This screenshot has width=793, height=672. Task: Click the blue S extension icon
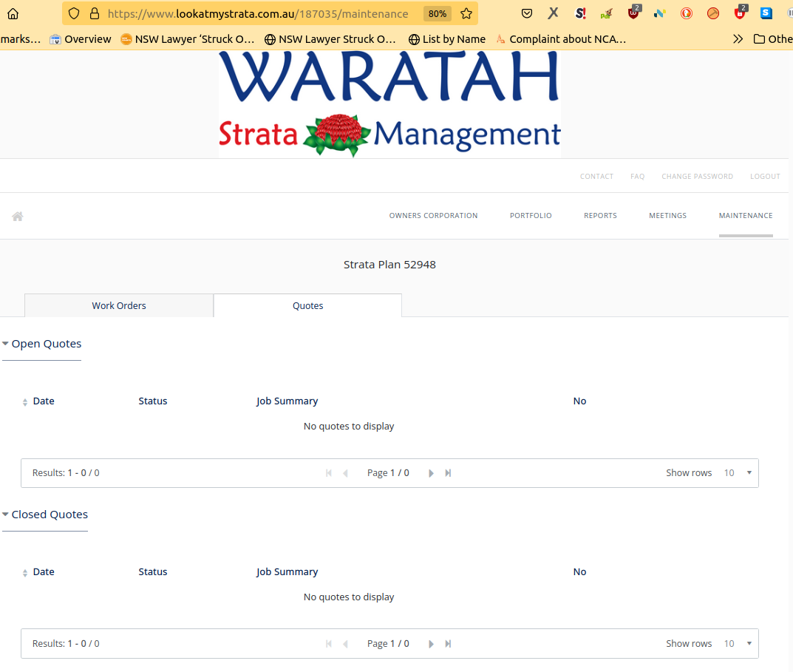(x=766, y=13)
